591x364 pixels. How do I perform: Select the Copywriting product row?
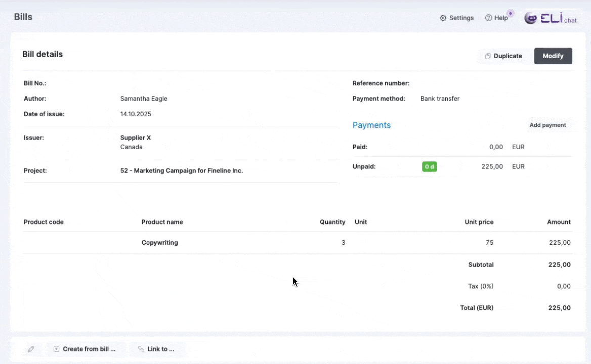tap(160, 243)
